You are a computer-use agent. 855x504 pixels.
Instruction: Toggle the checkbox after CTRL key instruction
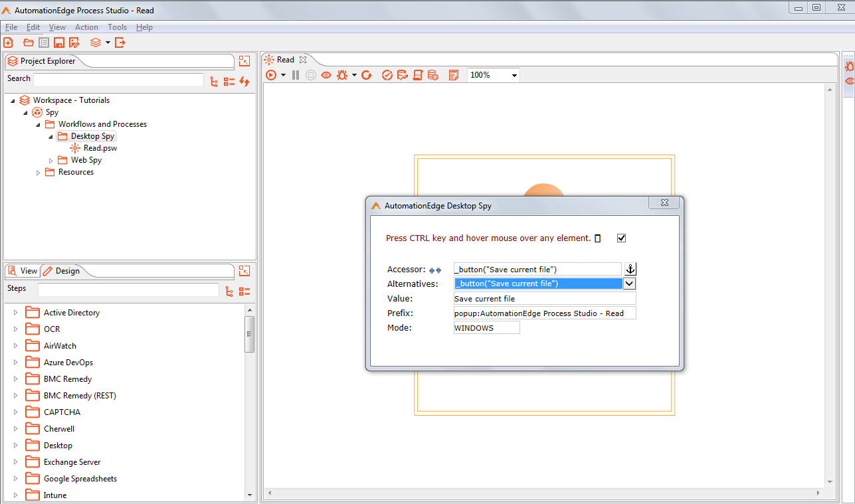[x=622, y=238]
